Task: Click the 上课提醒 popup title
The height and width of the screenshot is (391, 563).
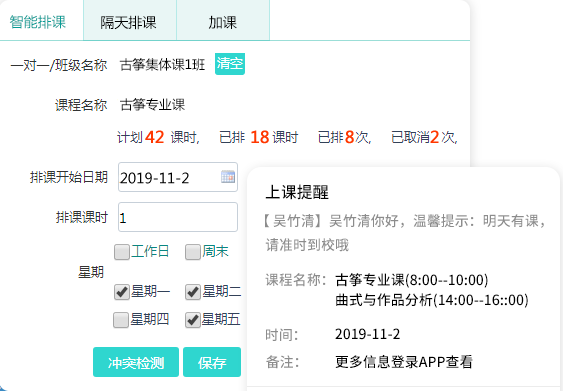Action: 297,192
